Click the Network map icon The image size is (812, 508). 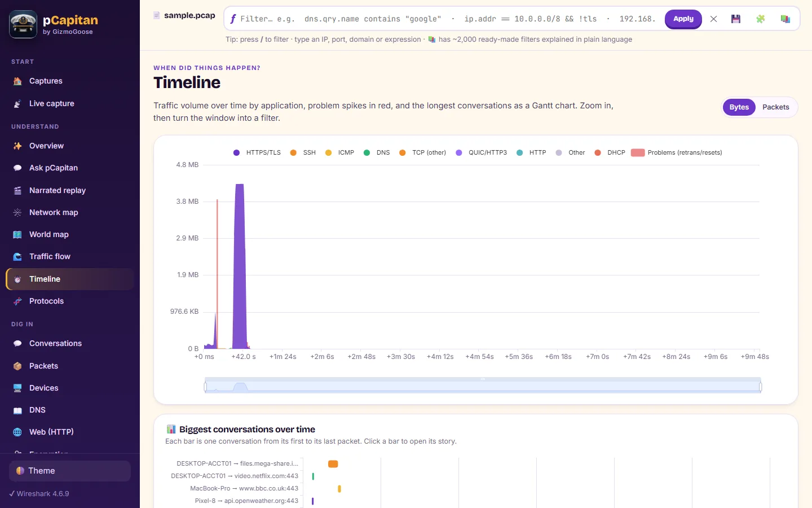[x=17, y=213]
